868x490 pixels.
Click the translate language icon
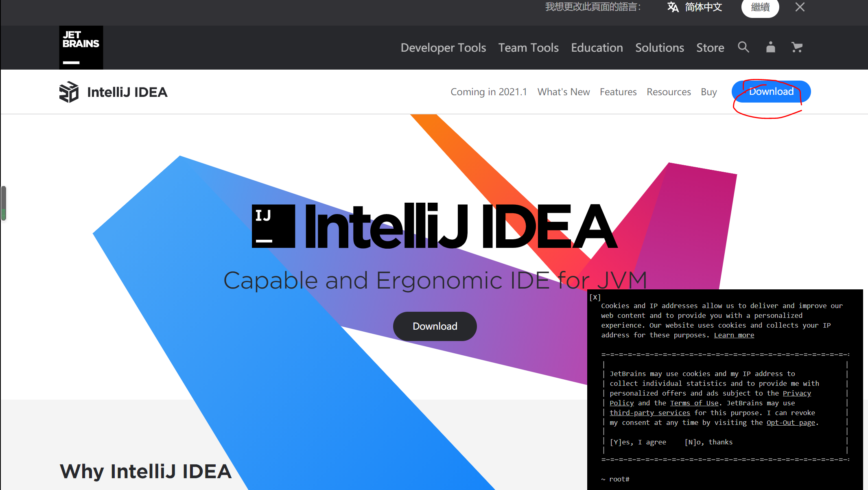673,7
